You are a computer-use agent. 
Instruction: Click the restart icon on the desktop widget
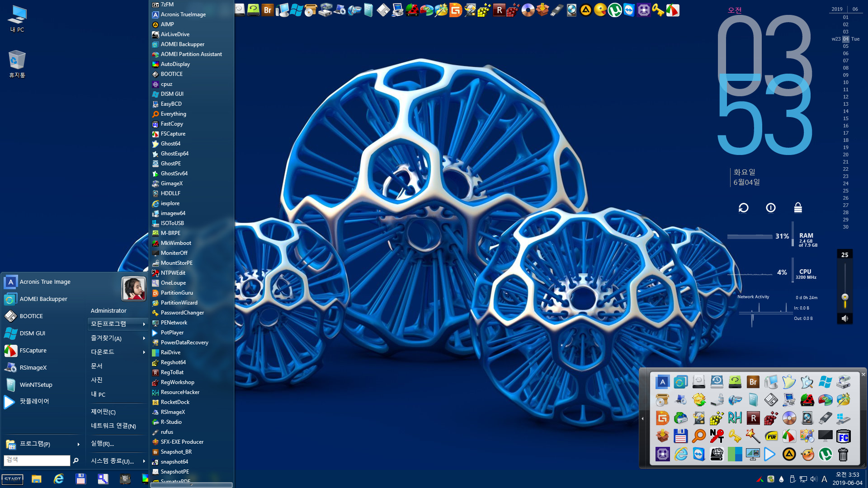point(744,208)
